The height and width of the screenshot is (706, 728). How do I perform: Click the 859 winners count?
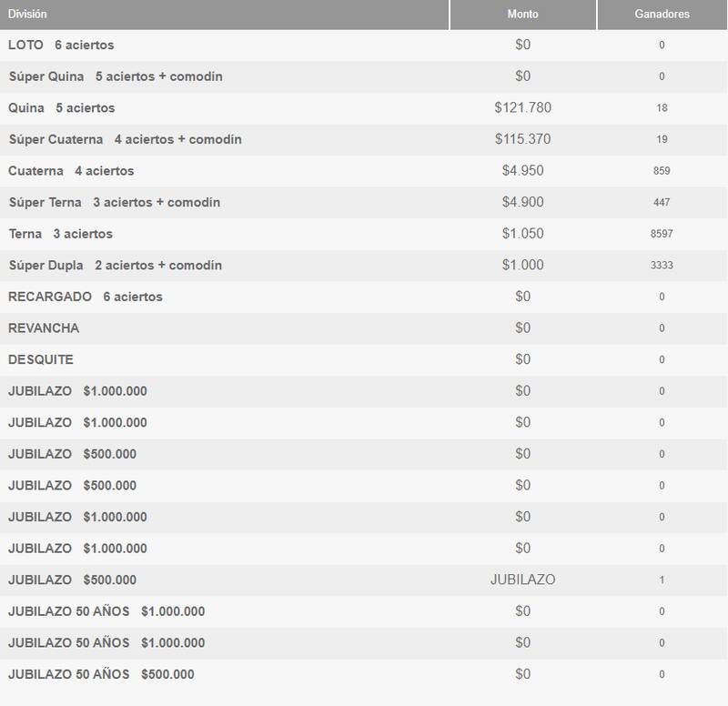[x=662, y=171]
